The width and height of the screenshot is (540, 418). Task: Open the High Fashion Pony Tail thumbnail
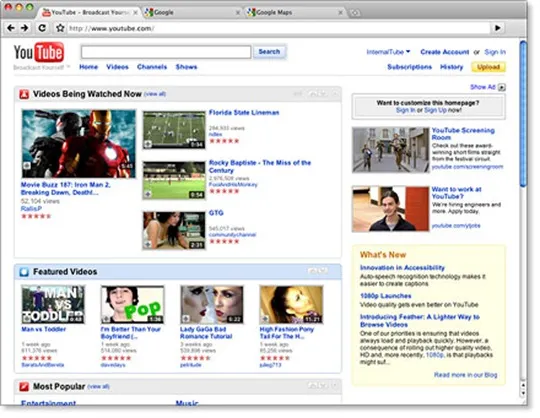point(291,305)
